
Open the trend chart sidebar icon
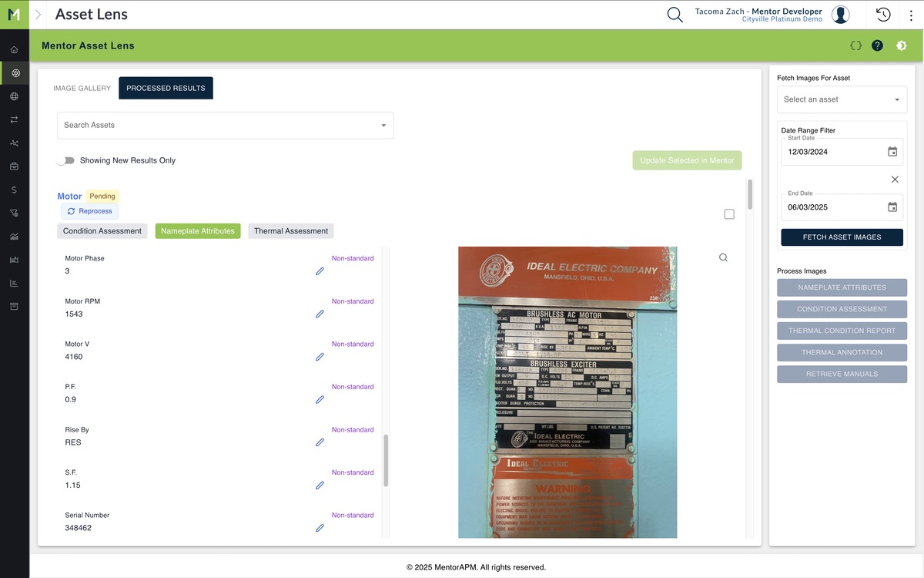(15, 237)
